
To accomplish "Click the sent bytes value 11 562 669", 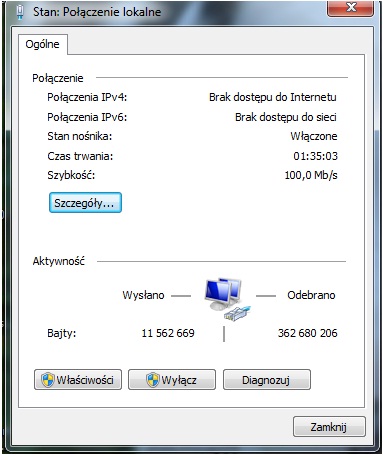I will point(168,333).
